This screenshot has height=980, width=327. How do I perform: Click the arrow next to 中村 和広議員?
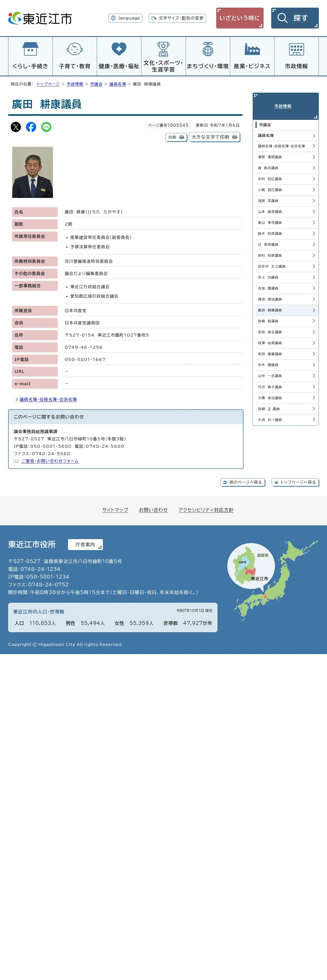314,179
